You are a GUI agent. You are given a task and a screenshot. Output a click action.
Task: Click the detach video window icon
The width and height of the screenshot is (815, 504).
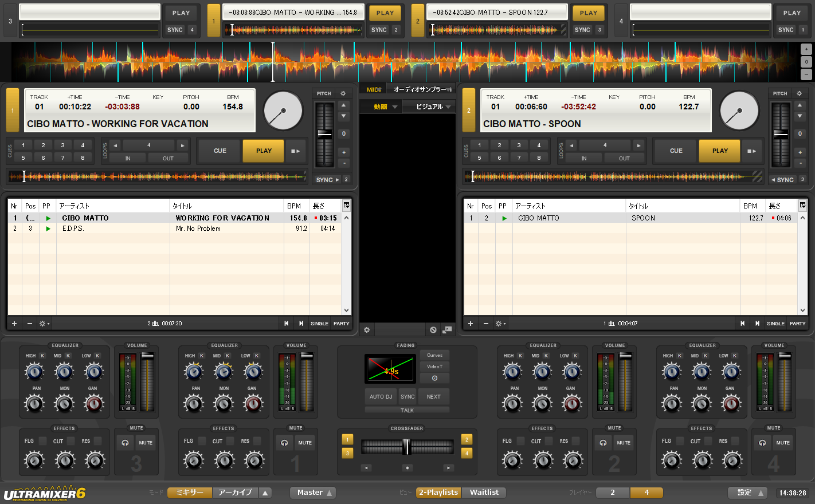pyautogui.click(x=448, y=330)
